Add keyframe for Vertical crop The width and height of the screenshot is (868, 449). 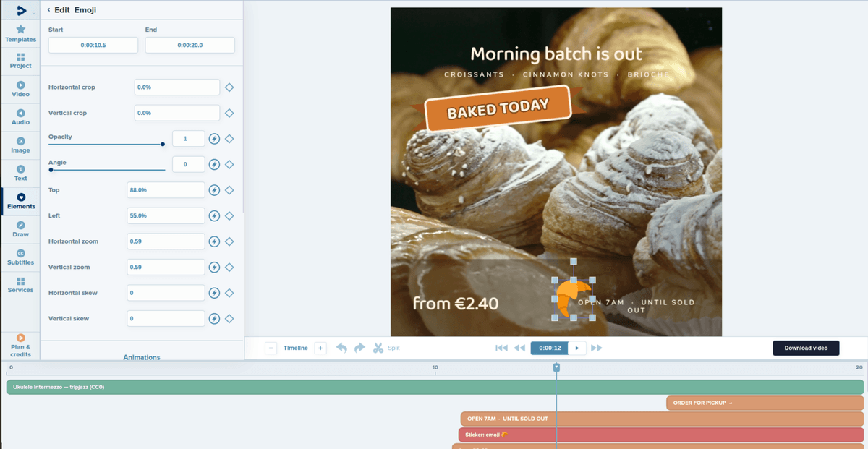point(229,113)
